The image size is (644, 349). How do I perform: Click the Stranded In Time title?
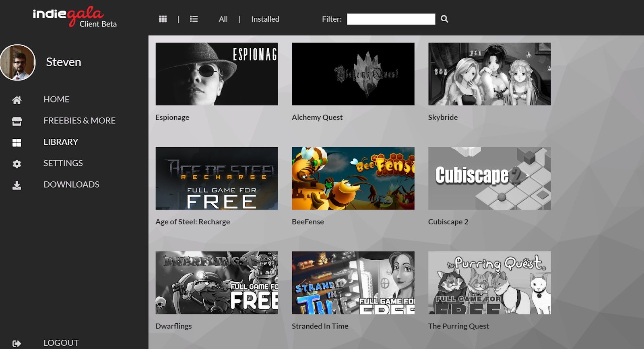320,326
